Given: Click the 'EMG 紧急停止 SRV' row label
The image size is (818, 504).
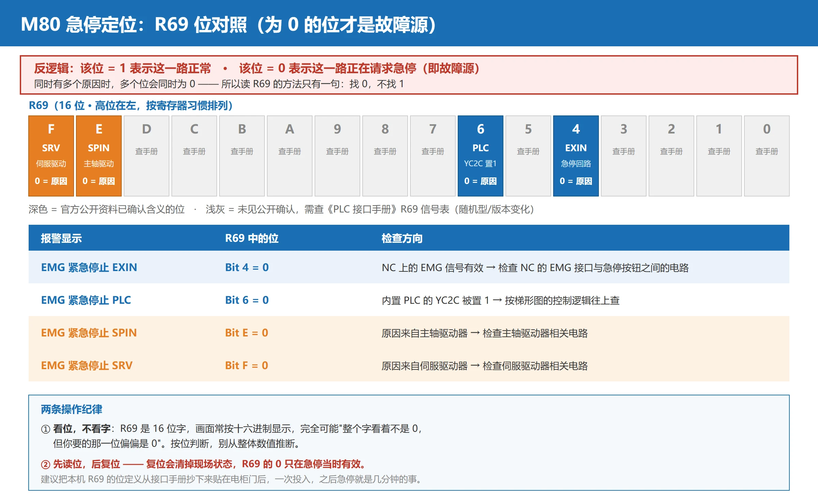Looking at the screenshot, I should [x=87, y=365].
